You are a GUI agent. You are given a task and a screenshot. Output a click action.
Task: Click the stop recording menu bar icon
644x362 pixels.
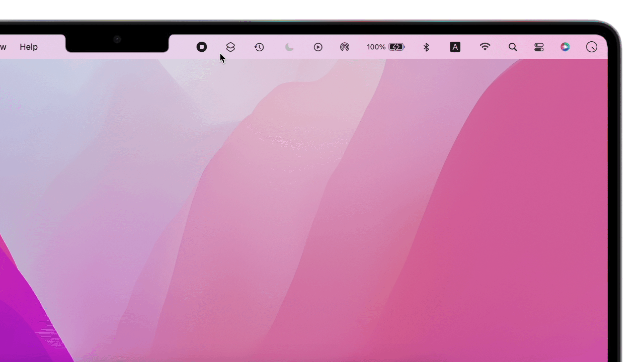click(202, 47)
